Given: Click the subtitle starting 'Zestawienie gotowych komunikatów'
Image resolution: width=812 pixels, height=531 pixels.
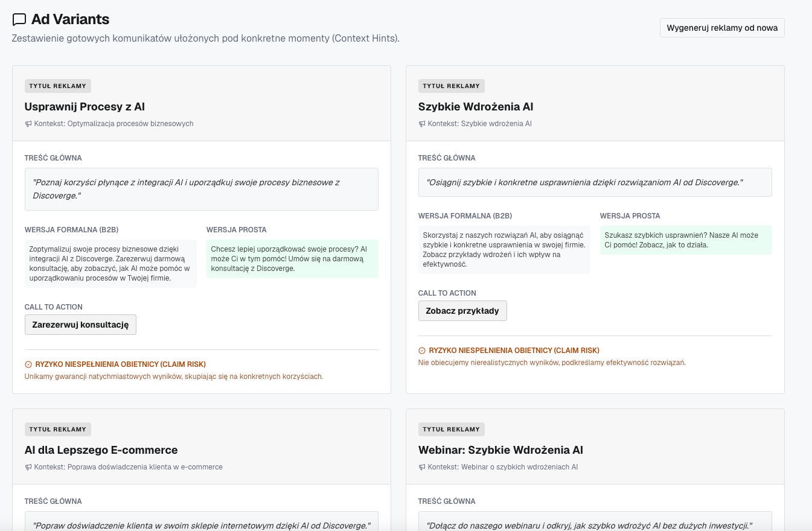Looking at the screenshot, I should (x=206, y=38).
